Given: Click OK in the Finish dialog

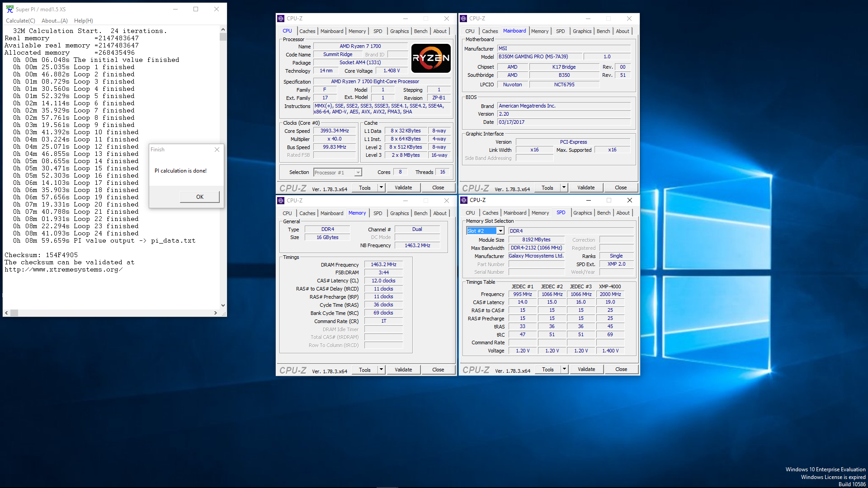Looking at the screenshot, I should [x=200, y=197].
